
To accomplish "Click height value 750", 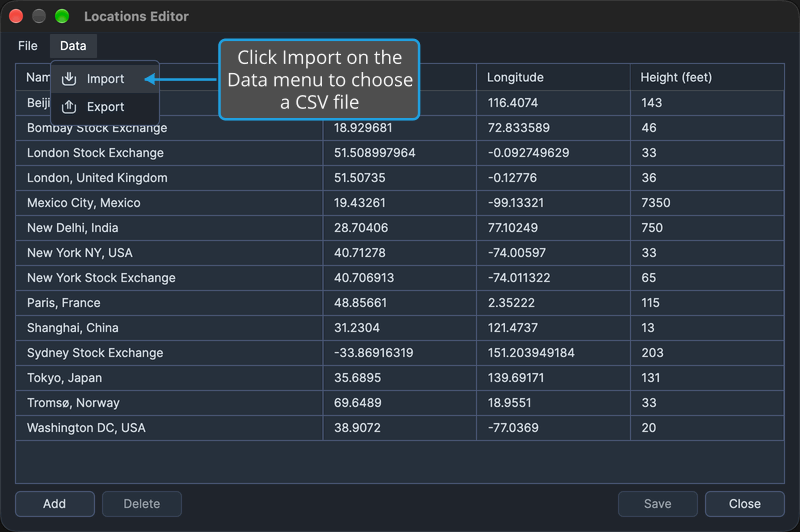I will pos(652,228).
